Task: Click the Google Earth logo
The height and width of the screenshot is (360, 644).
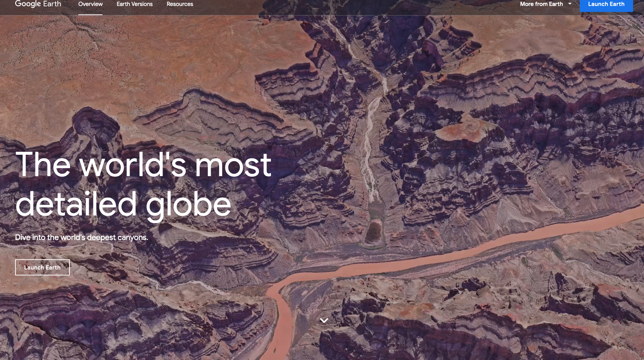Action: coord(38,4)
